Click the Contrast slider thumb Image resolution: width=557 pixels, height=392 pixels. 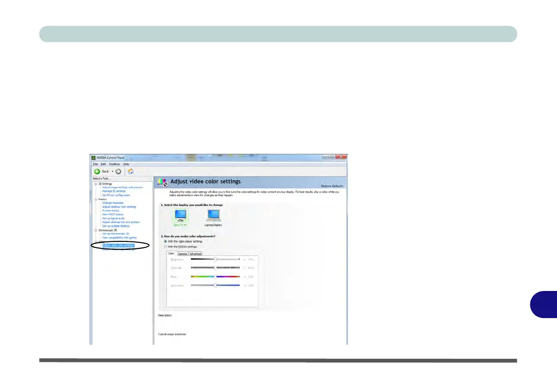coord(215,268)
